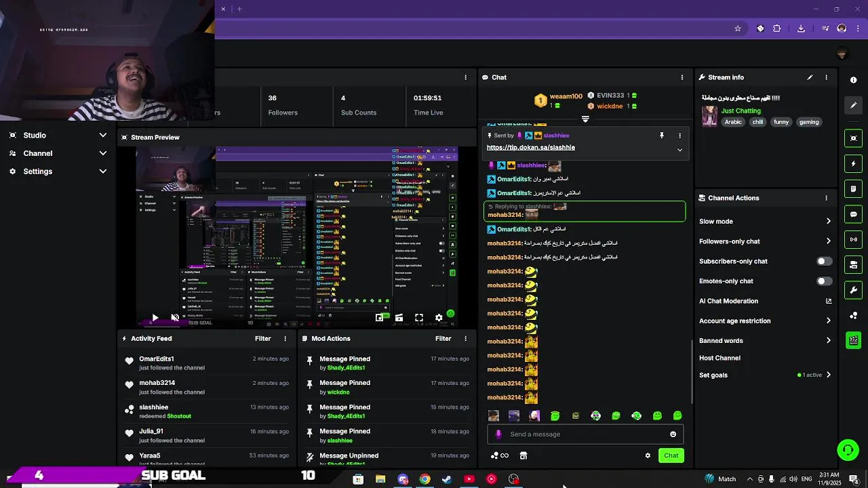This screenshot has width=868, height=488.
Task: Open the tip.dokan.sa/slashhie link
Action: [x=531, y=147]
